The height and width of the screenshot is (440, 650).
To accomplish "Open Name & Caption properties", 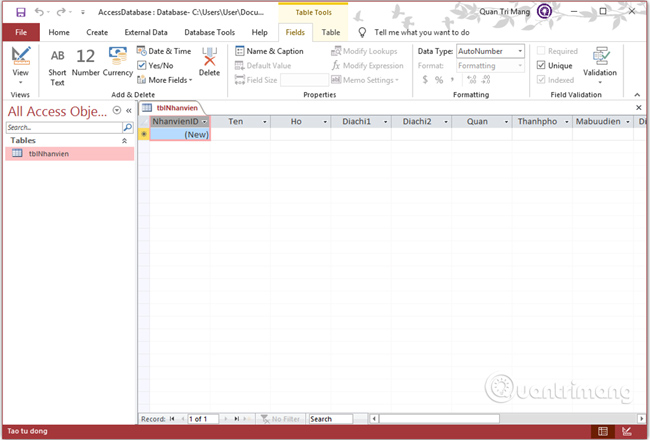I will click(x=269, y=51).
